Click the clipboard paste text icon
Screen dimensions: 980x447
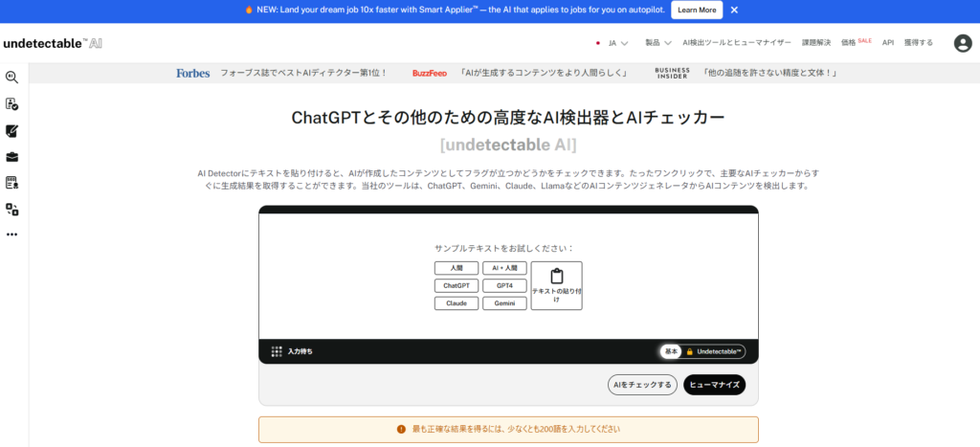pyautogui.click(x=556, y=276)
